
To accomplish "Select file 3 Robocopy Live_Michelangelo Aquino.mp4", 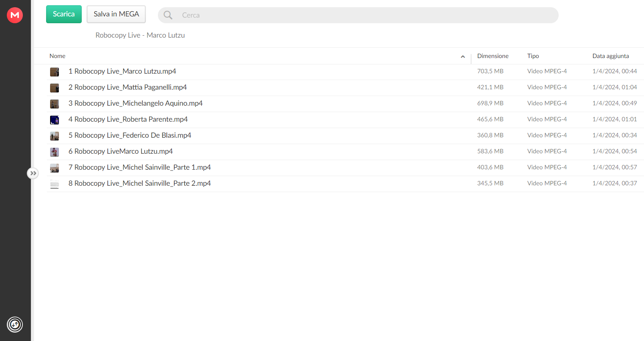I will click(135, 103).
